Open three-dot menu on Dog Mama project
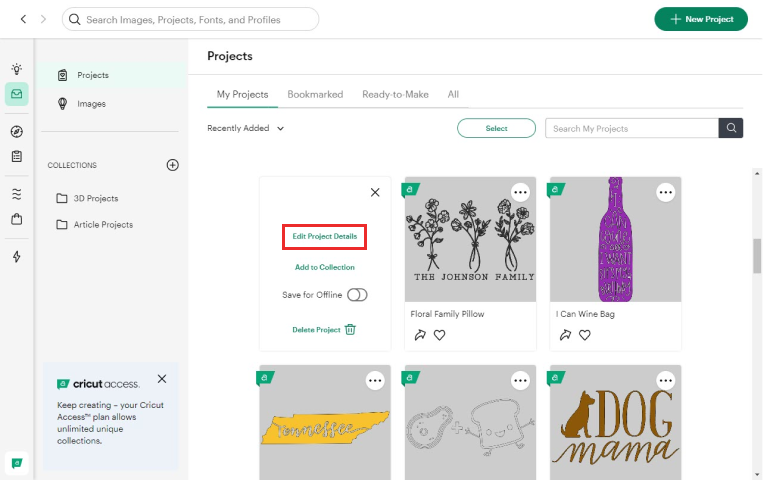This screenshot has height=480, width=763. 666,380
